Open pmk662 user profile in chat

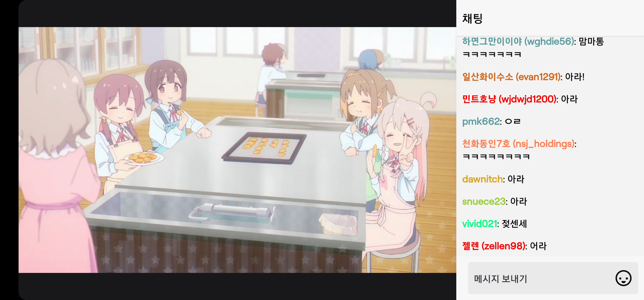[481, 122]
